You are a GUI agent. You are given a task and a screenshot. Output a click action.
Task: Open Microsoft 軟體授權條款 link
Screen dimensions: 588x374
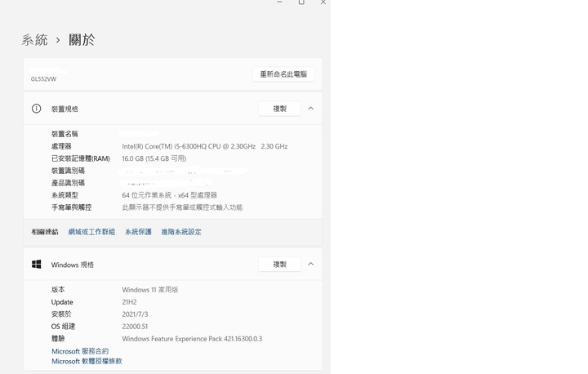tap(87, 361)
